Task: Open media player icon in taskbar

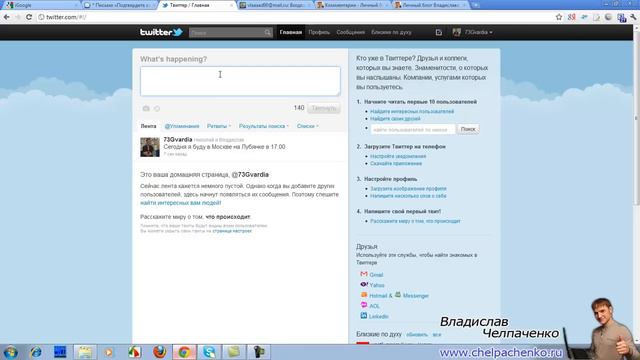Action: click(109, 352)
